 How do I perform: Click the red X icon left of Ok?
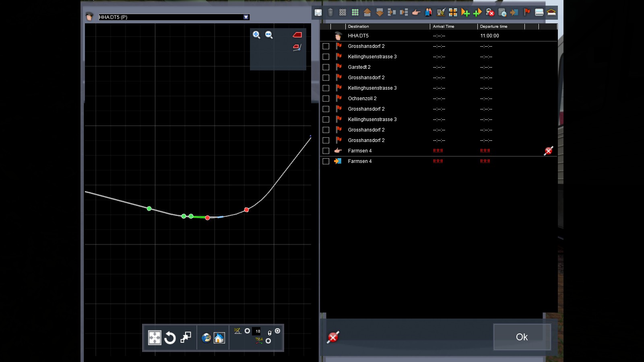333,337
